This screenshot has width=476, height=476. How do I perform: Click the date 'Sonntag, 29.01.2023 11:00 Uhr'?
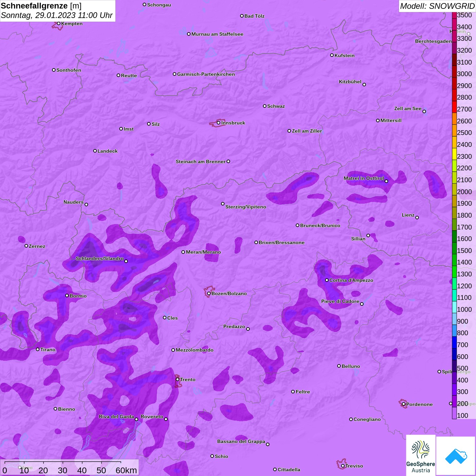click(57, 15)
